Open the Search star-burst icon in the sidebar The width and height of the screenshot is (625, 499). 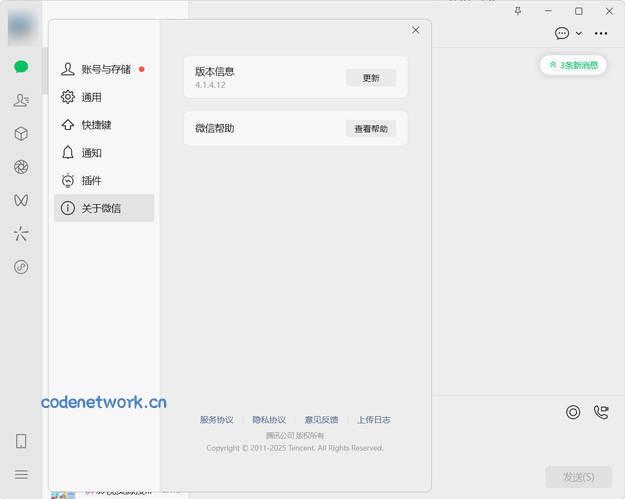21,234
